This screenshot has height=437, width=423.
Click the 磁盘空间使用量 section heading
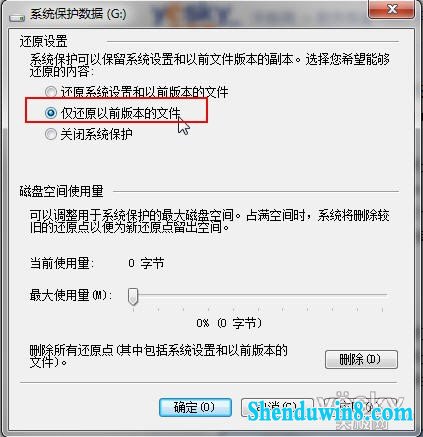[x=61, y=191]
